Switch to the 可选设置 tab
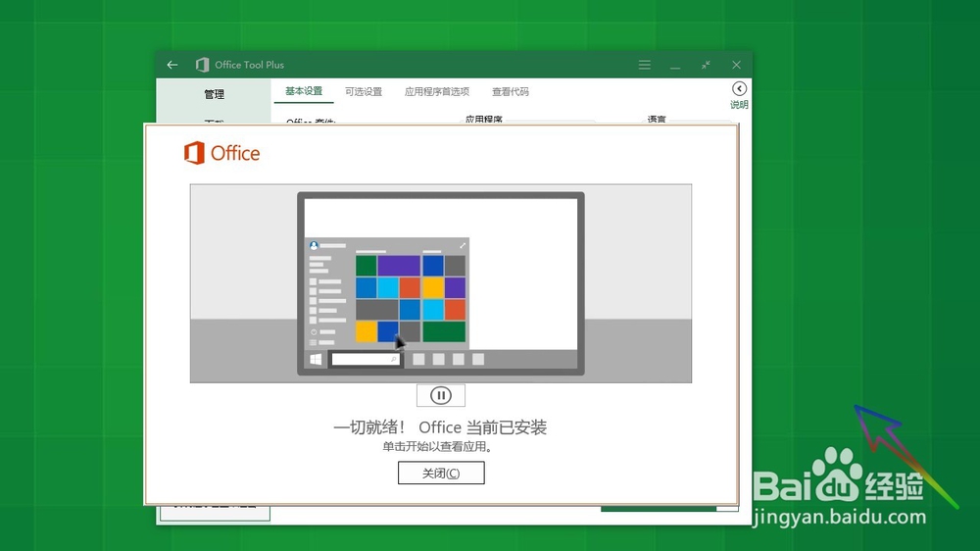This screenshot has height=551, width=980. point(364,92)
